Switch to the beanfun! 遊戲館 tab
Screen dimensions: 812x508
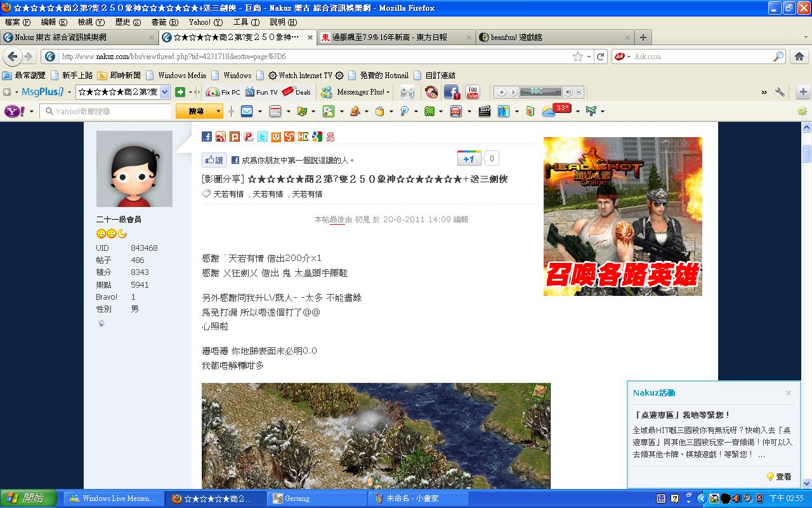(x=552, y=37)
